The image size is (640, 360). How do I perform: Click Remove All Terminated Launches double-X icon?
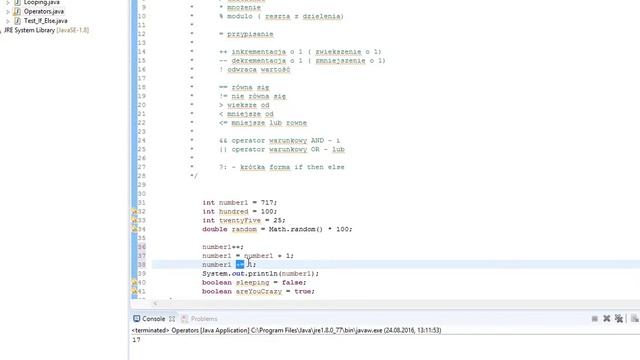point(619,318)
